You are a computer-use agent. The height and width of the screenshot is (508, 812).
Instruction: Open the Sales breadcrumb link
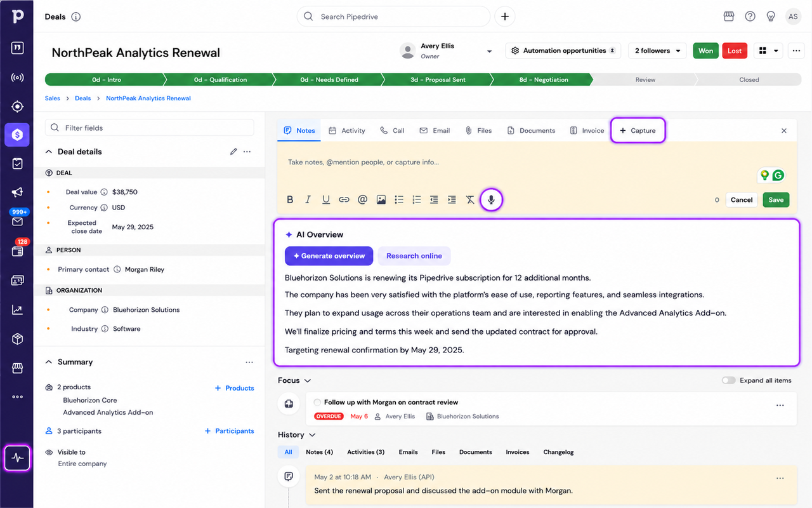53,98
